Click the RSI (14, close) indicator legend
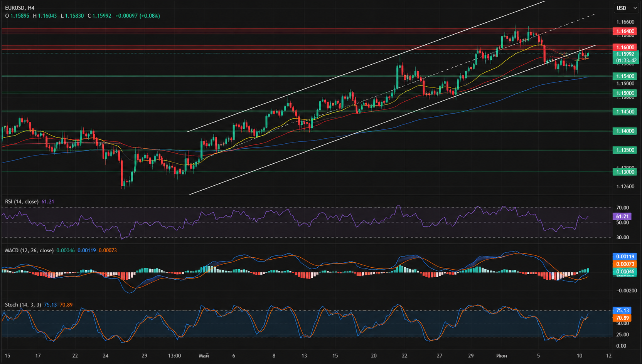This screenshot has height=364, width=642. (x=22, y=201)
